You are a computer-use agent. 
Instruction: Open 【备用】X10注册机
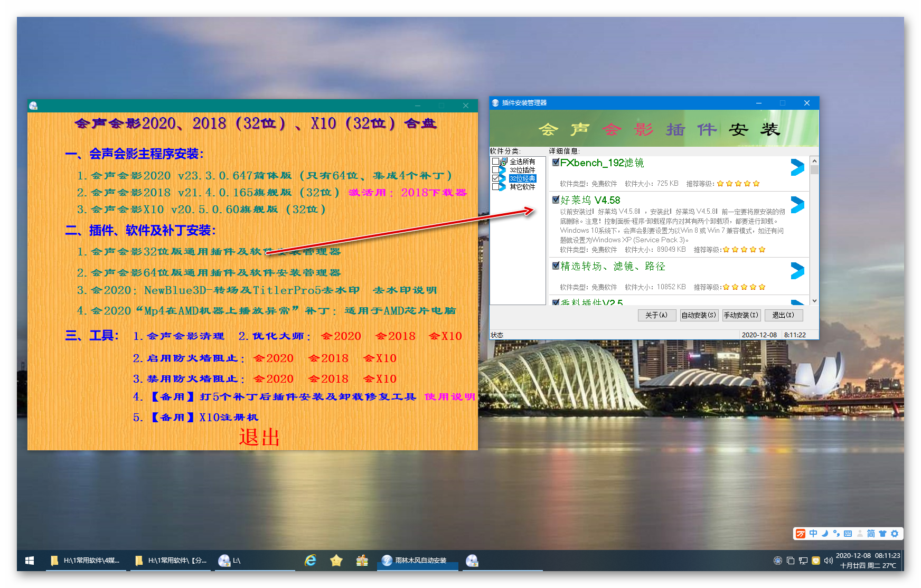tap(195, 418)
